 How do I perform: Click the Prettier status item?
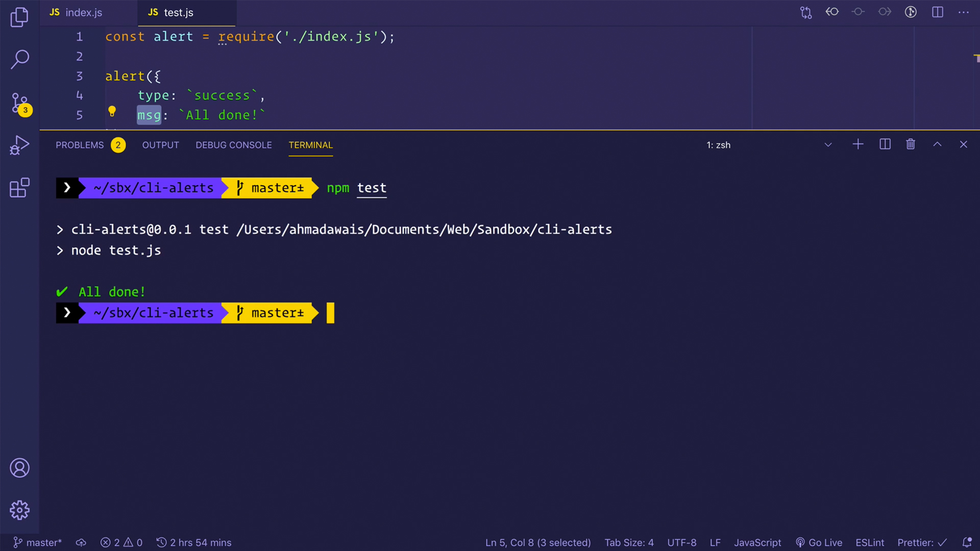922,542
